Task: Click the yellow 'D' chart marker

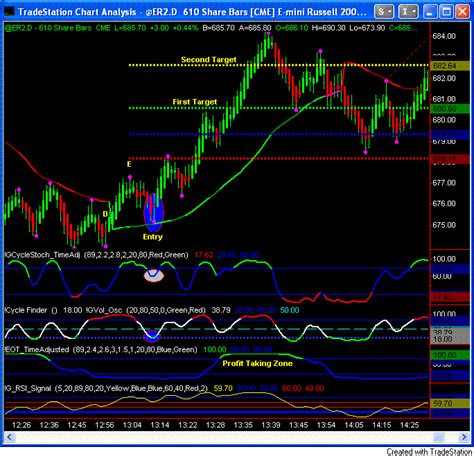Action: coord(105,214)
